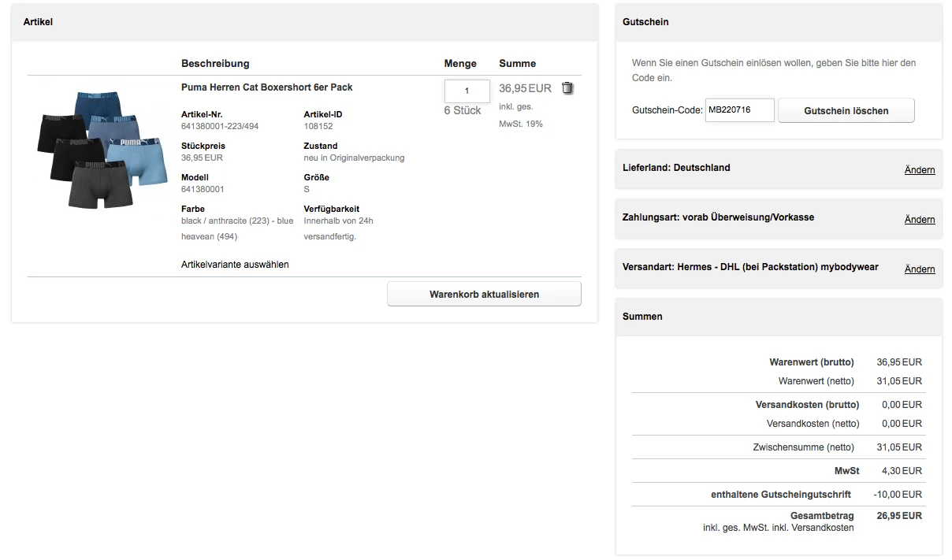Open product title Puma Herren Cat Boxershort

[x=267, y=87]
